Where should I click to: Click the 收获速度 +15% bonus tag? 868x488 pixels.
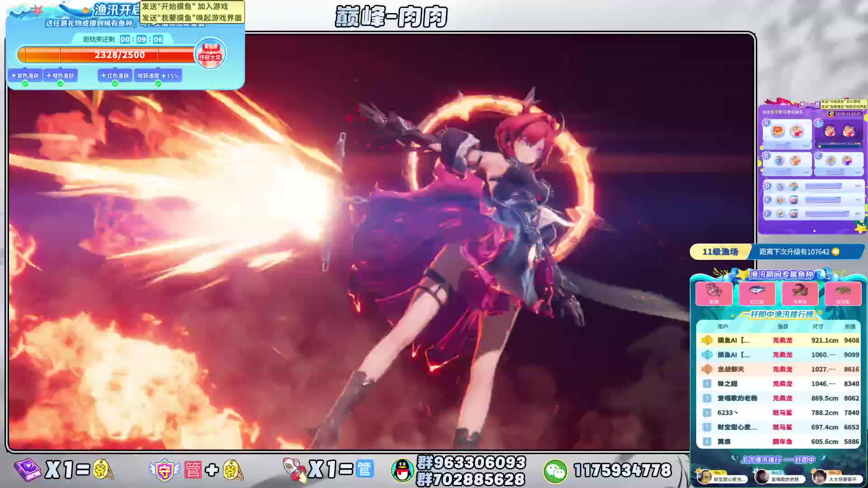[158, 76]
